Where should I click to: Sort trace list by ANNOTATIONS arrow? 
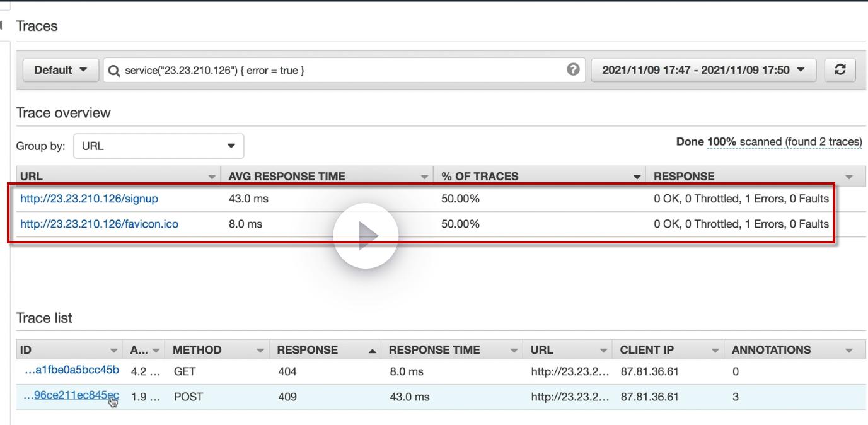(x=849, y=350)
